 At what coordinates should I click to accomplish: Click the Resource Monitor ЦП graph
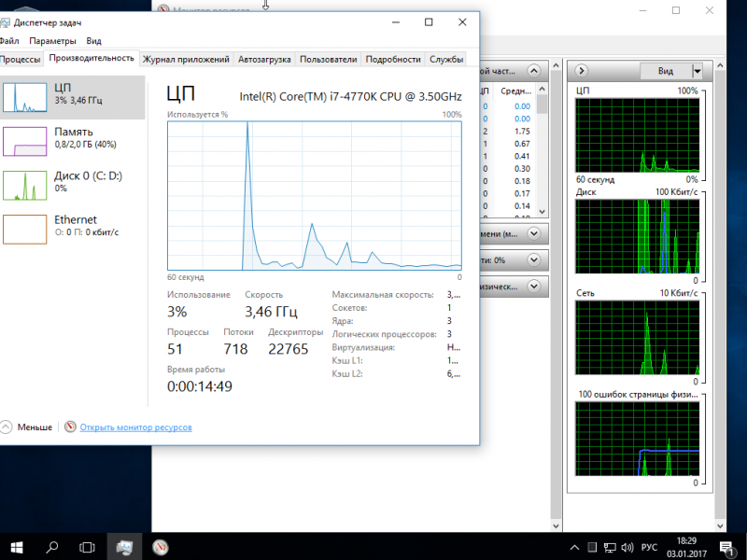coord(637,135)
